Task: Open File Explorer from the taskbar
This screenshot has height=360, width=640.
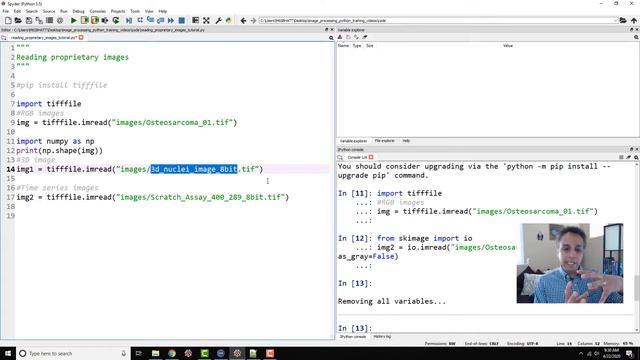Action: [156, 353]
